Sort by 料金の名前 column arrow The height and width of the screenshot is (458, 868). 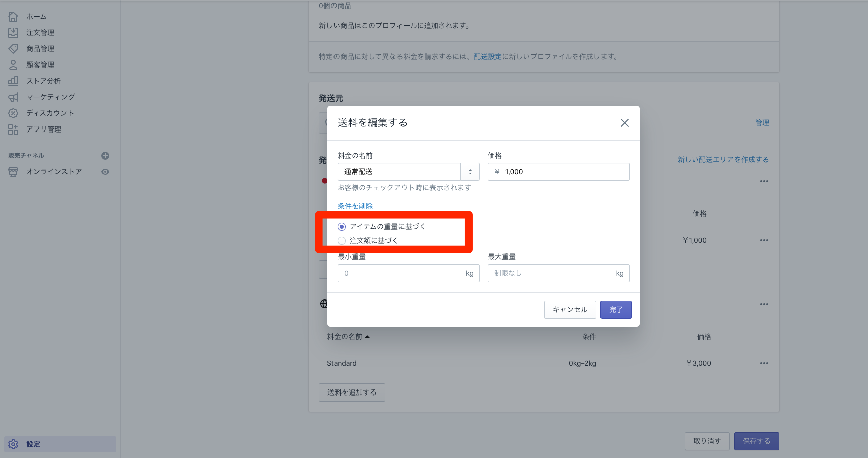click(x=367, y=337)
